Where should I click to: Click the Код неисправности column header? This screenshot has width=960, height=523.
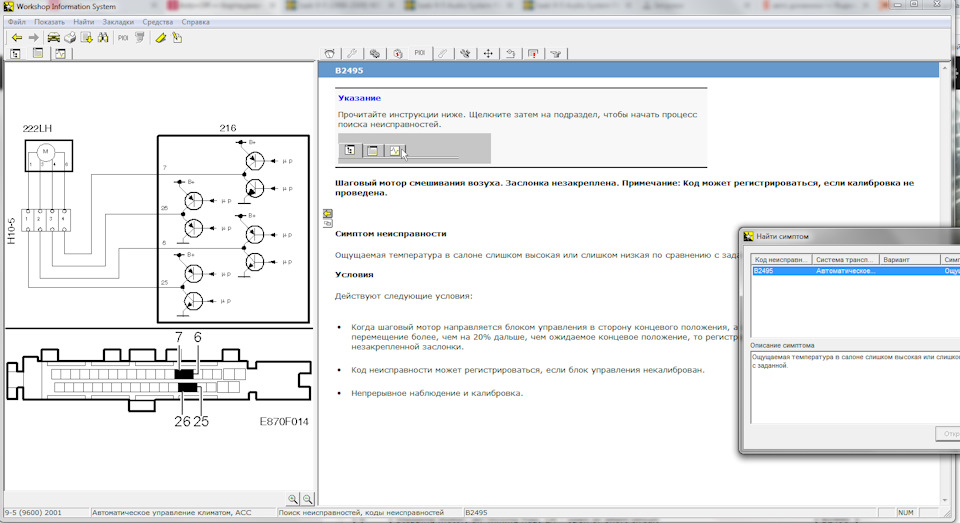coord(781,259)
